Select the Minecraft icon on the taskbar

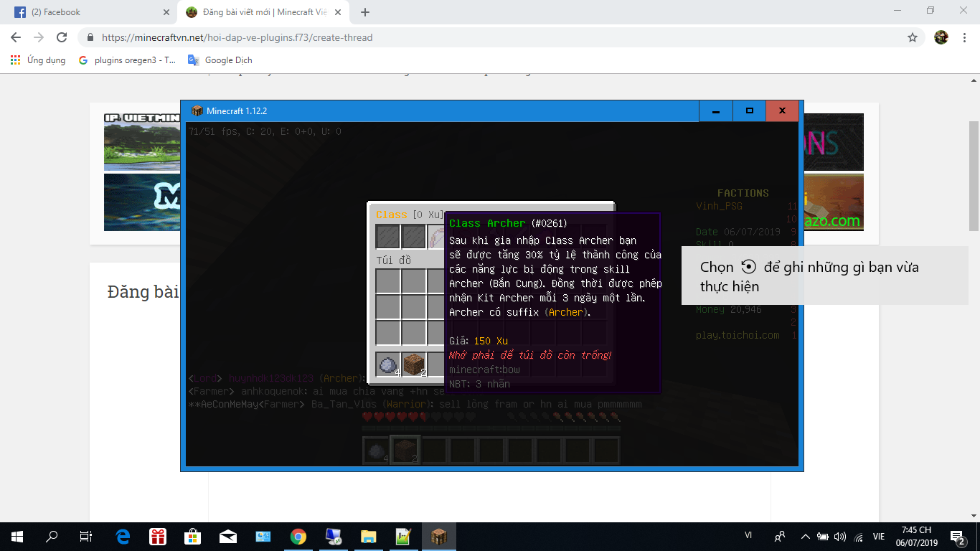[438, 536]
